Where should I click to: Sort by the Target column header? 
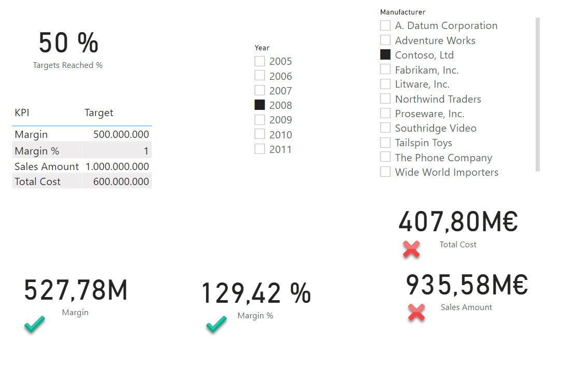pyautogui.click(x=98, y=112)
